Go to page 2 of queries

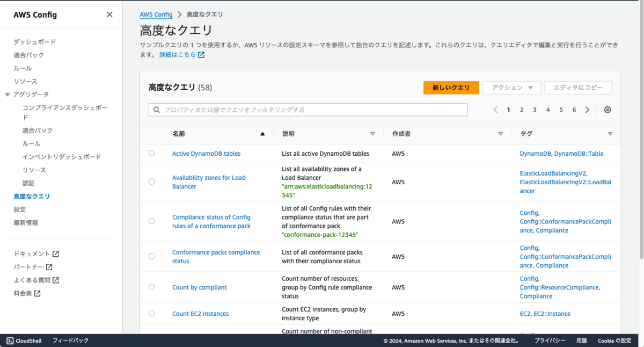point(521,110)
